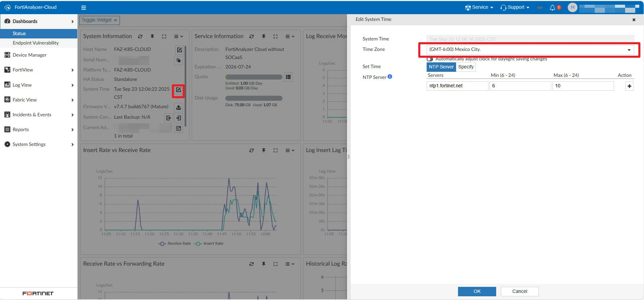This screenshot has width=644, height=300.
Task: Click the Disk Usage progress bar
Action: 254,98
